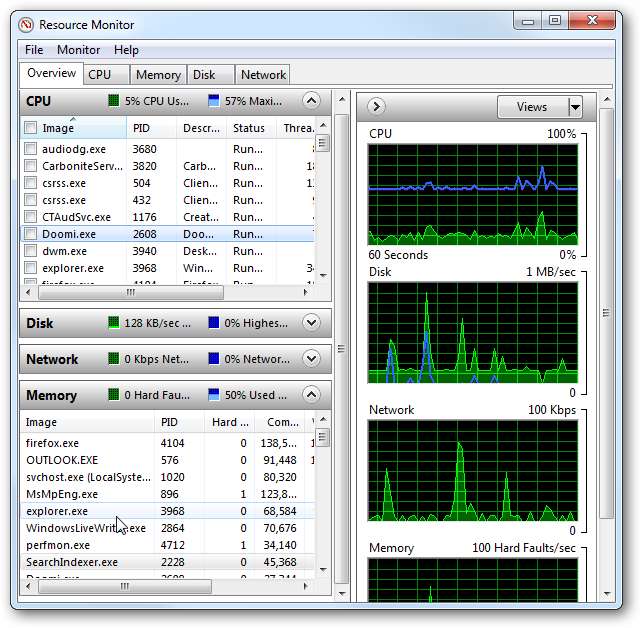Sort memory list by Image column header
Viewport: 641px width, 628px height.
[87, 422]
